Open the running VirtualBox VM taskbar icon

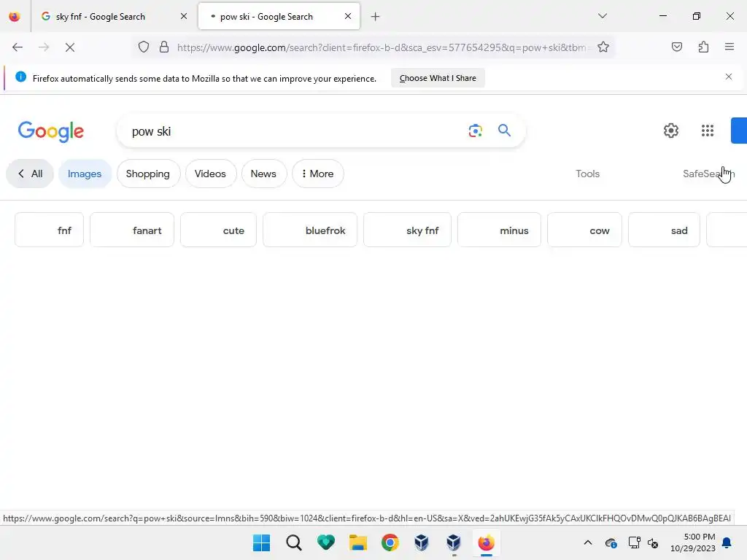454,542
